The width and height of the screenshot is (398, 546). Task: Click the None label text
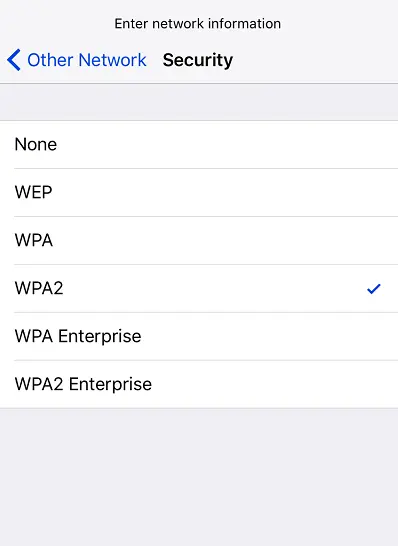(36, 145)
